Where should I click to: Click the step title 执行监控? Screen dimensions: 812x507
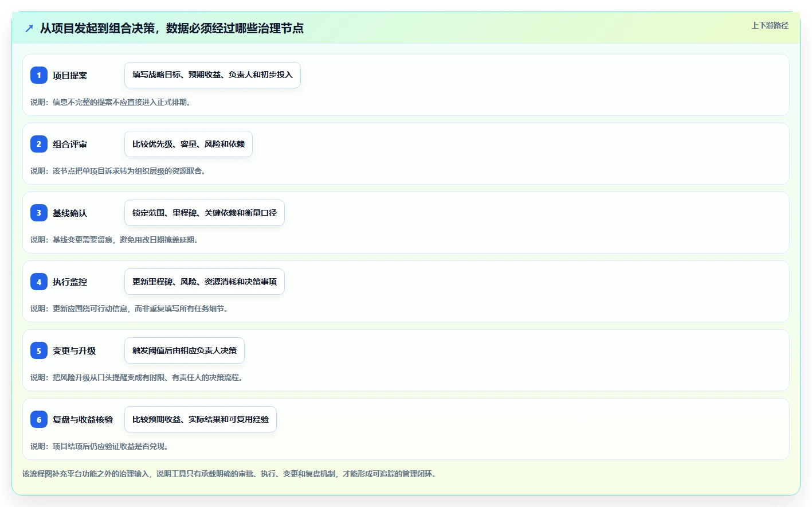(70, 282)
